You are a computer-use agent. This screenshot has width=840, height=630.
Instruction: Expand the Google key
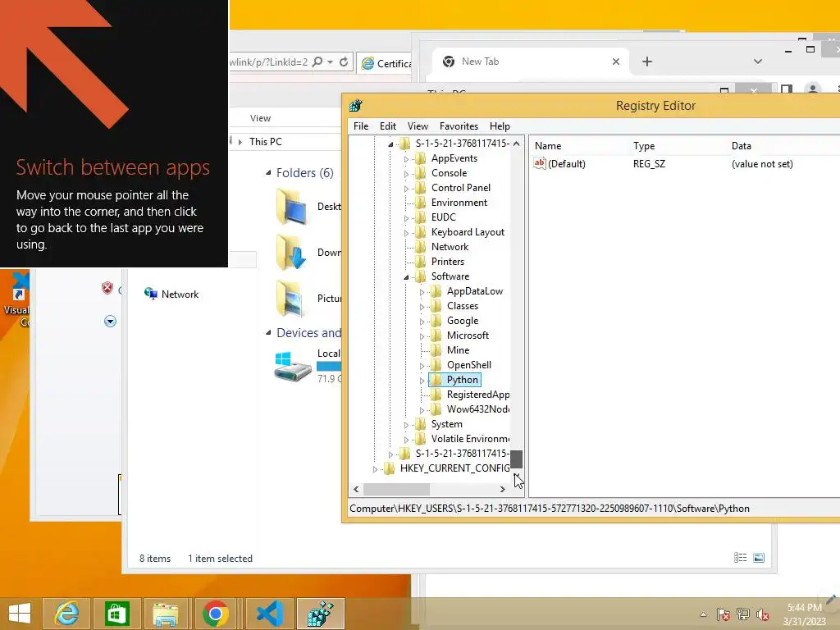click(x=422, y=322)
